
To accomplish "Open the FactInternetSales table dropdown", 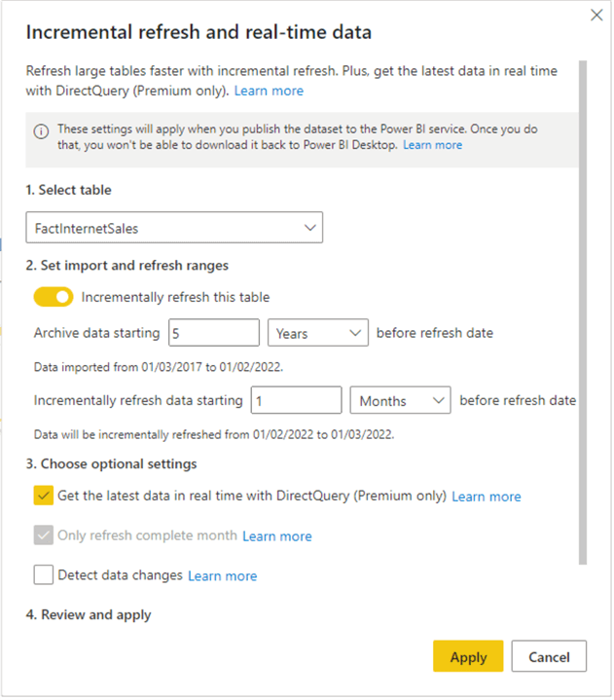I will (x=174, y=228).
